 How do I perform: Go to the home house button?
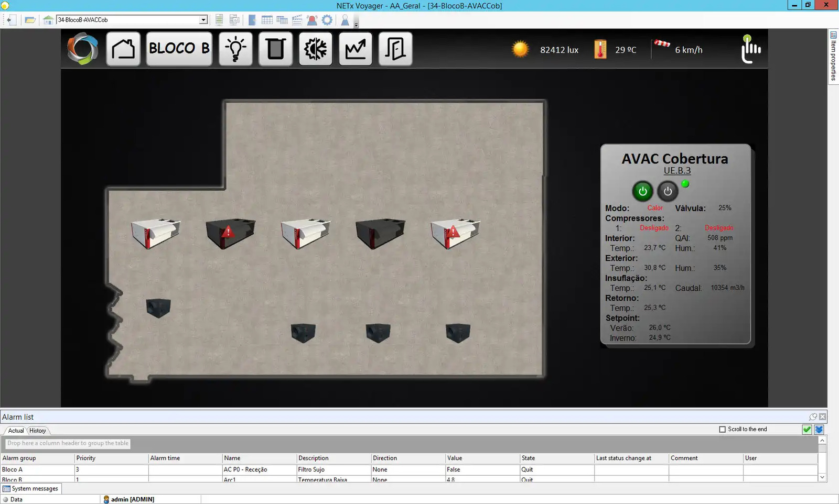coord(123,49)
